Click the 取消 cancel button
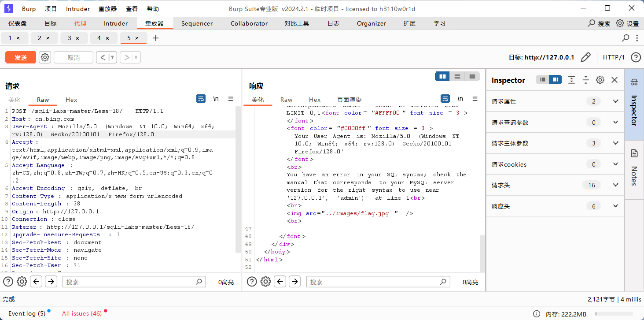 tap(74, 57)
